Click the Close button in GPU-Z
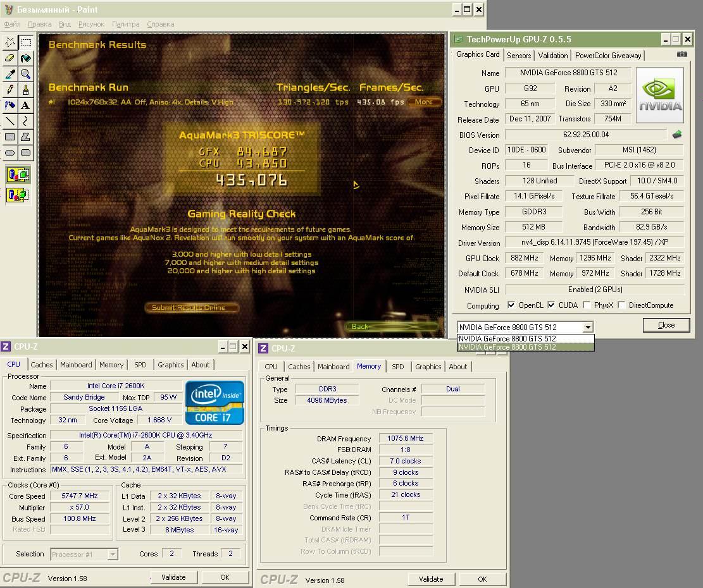Image resolution: width=703 pixels, height=588 pixels. 666,325
